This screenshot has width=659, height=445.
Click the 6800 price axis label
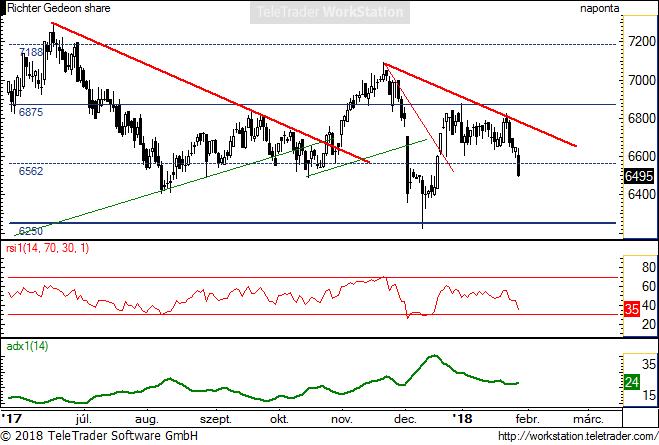click(642, 118)
